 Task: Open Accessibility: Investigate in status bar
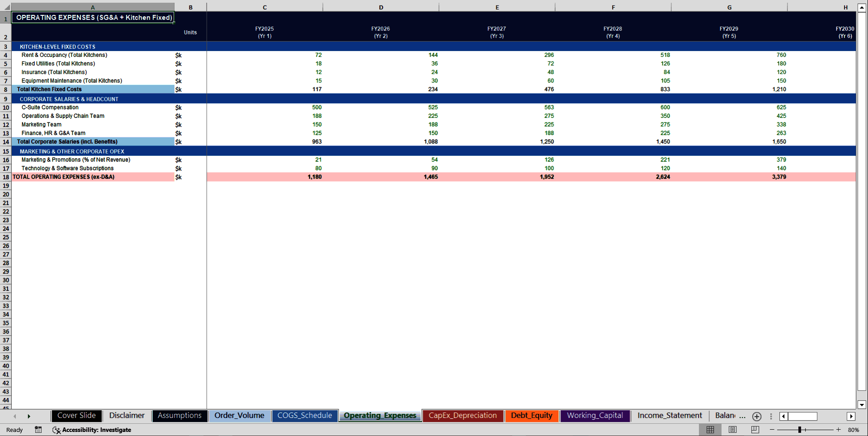(92, 430)
